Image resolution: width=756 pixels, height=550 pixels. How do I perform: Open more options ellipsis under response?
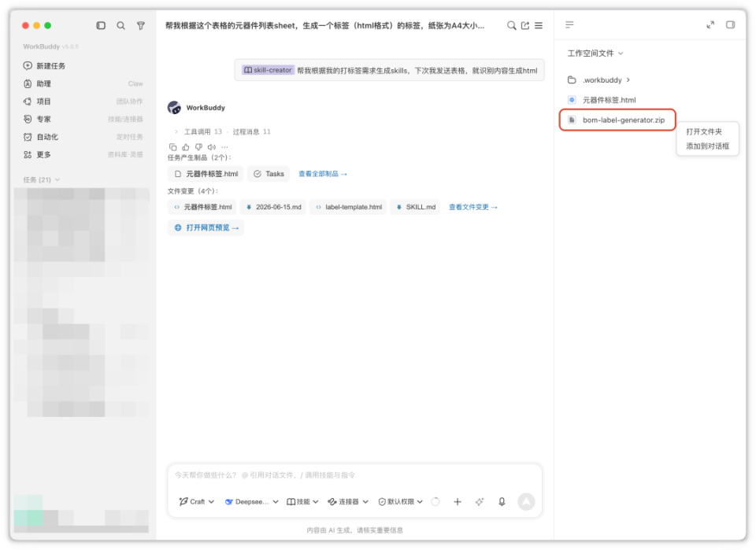(x=224, y=147)
